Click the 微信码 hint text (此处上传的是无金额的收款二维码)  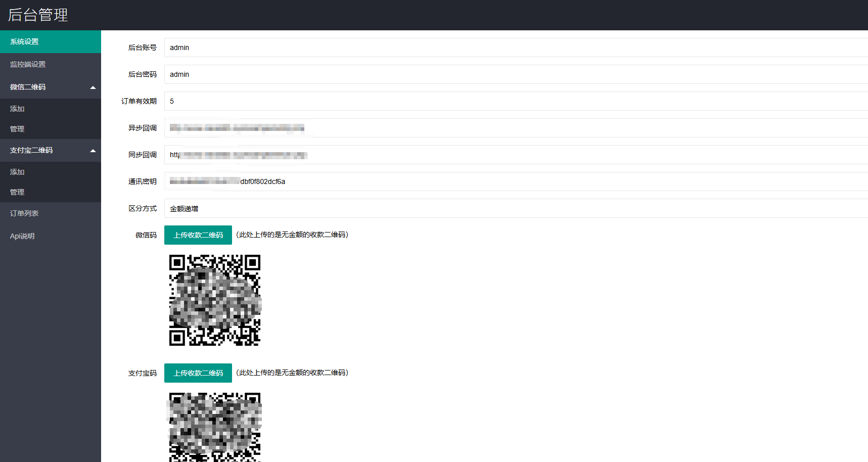point(292,235)
